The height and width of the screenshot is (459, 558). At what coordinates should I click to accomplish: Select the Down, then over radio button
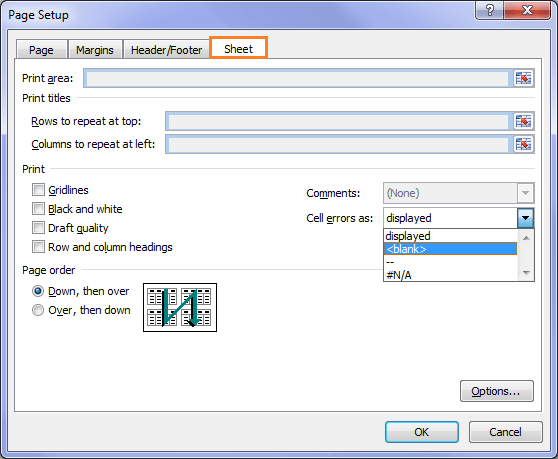(38, 291)
